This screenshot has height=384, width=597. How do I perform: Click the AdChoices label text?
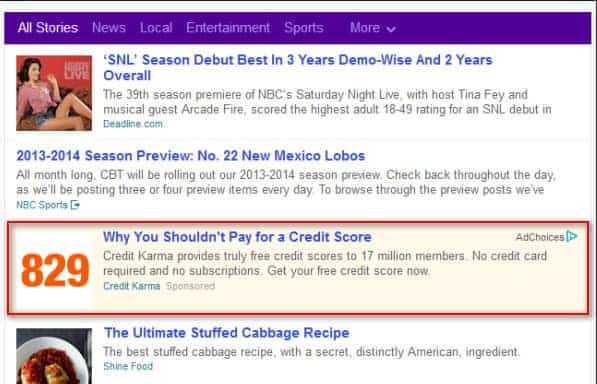coord(540,237)
